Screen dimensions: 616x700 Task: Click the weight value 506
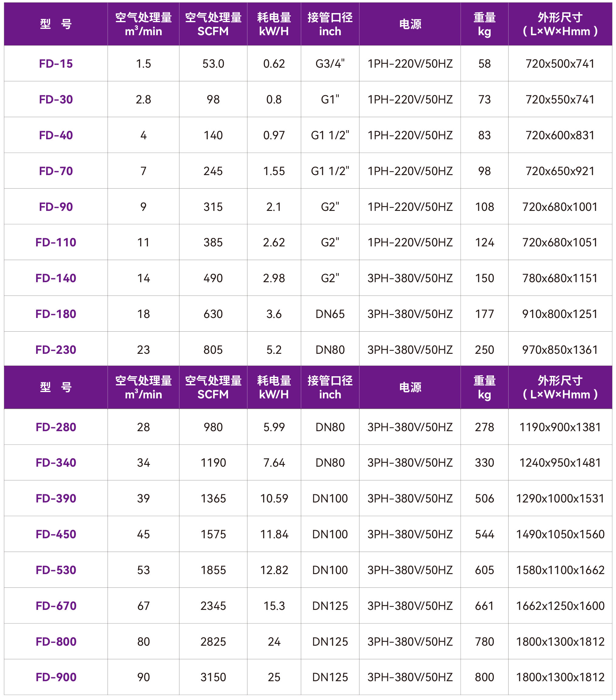pos(484,498)
